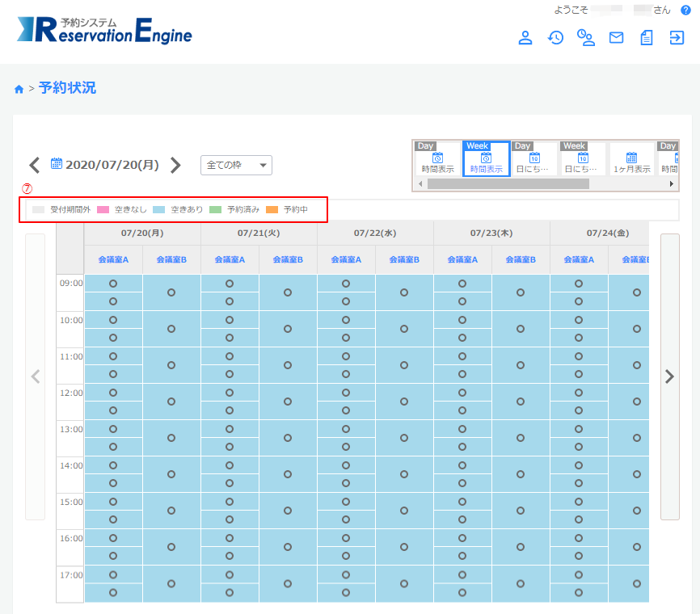Open the 全ての枠 dropdown
Screen dimensions: 700x614
236,165
